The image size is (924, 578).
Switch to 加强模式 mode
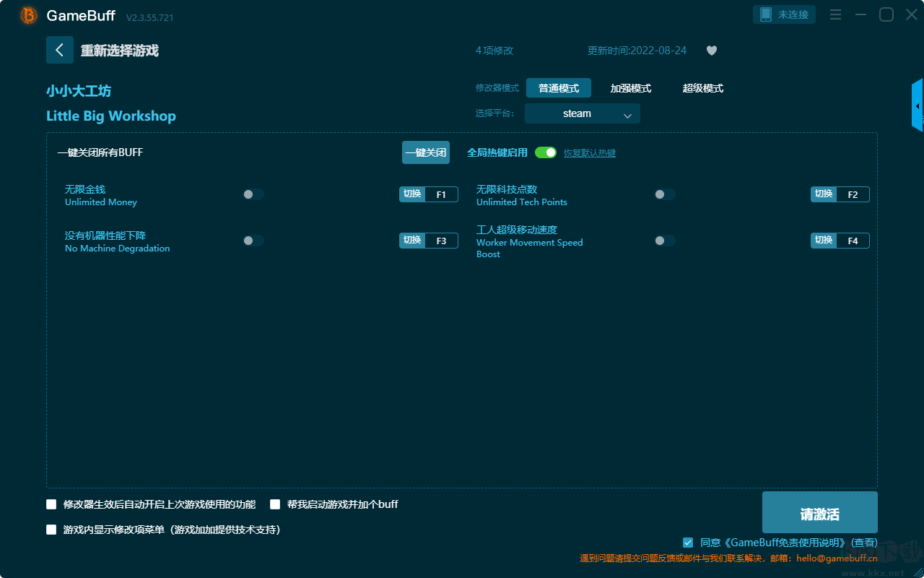[631, 88]
